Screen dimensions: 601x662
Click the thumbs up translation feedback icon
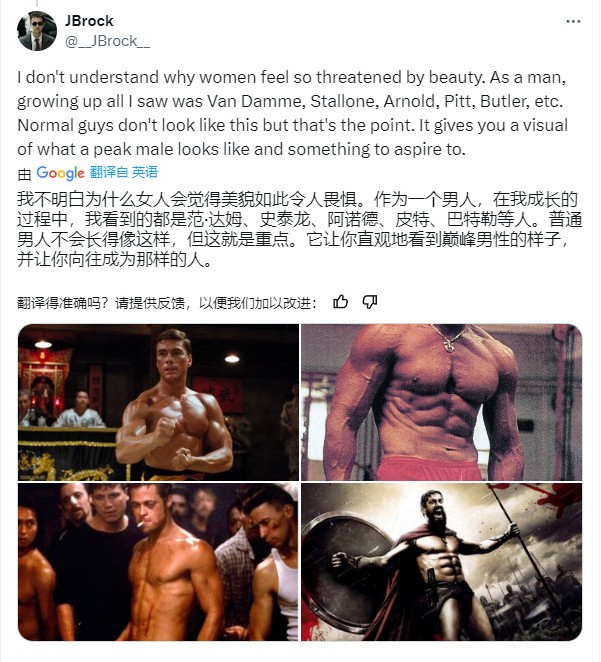pyautogui.click(x=340, y=302)
